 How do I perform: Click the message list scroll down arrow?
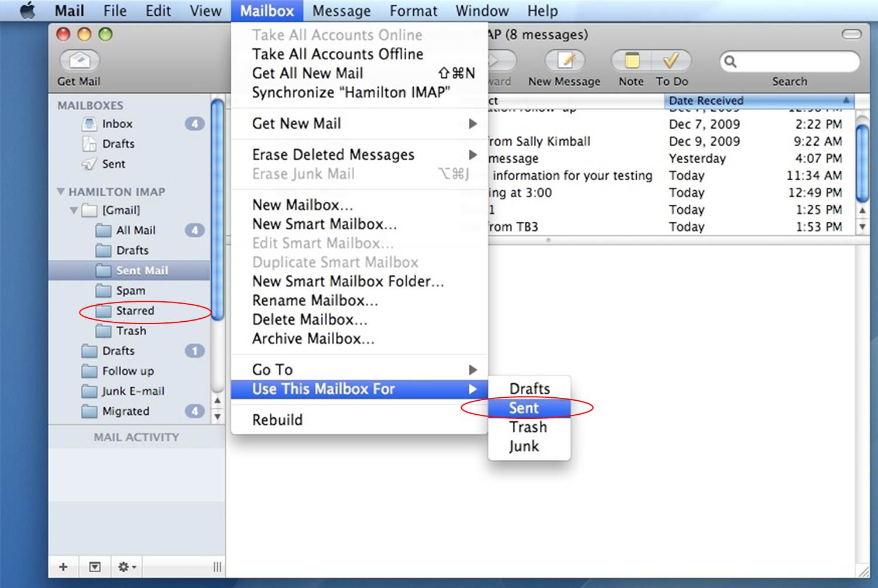coord(862,226)
